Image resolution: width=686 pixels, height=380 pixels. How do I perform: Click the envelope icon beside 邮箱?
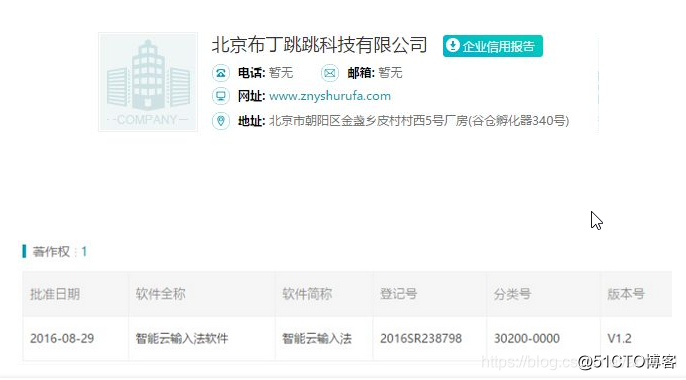[x=330, y=73]
